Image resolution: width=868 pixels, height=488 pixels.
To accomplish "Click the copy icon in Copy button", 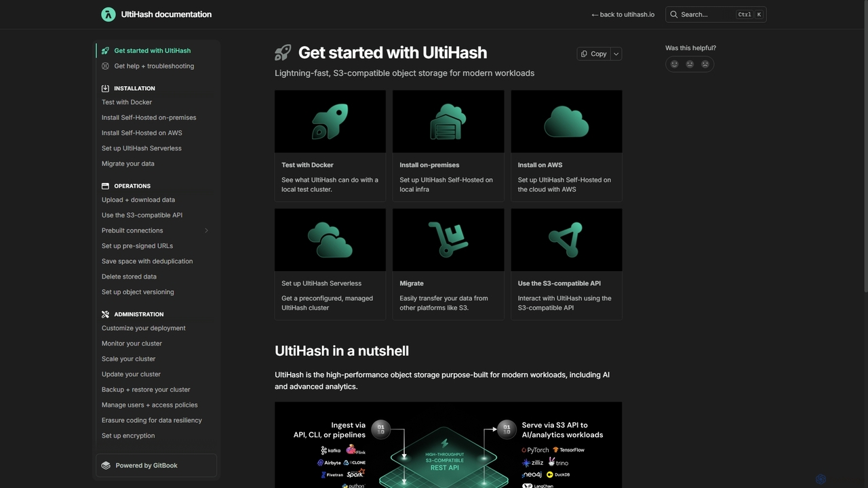I will click(584, 54).
